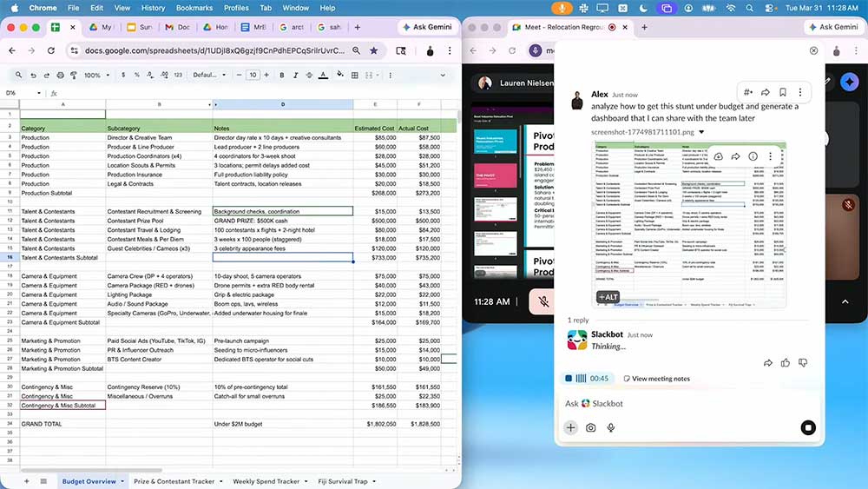Image resolution: width=868 pixels, height=489 pixels.
Task: Share the screenshot attachment file
Action: [736, 156]
